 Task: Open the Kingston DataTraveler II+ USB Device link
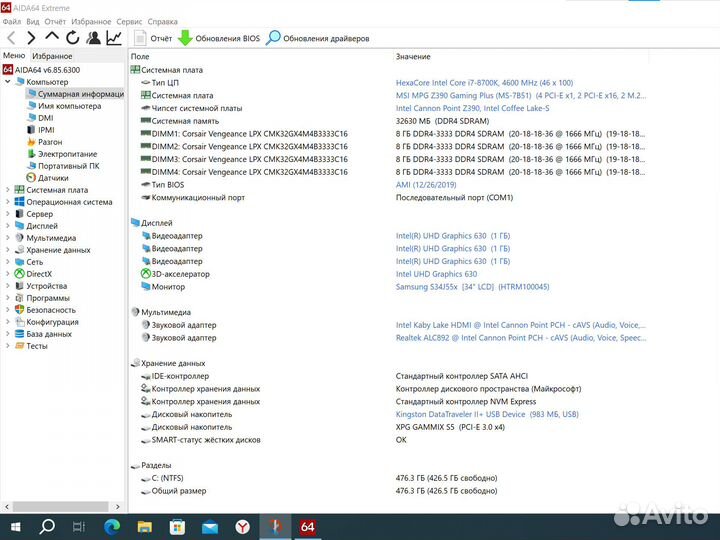coord(487,414)
